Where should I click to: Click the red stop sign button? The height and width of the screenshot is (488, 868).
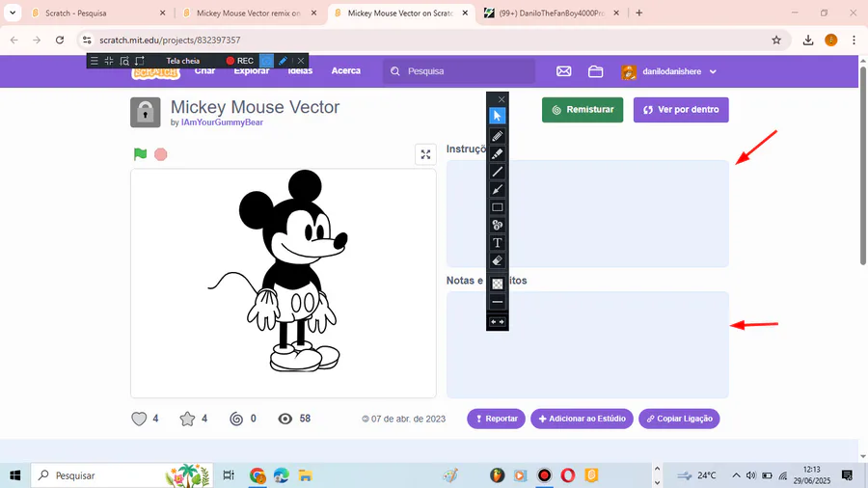coord(160,154)
